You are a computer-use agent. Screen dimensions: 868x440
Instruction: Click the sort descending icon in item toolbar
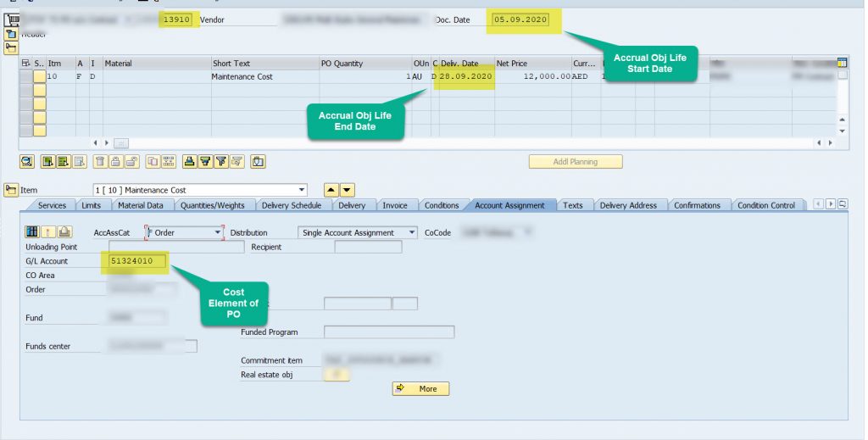(205, 162)
